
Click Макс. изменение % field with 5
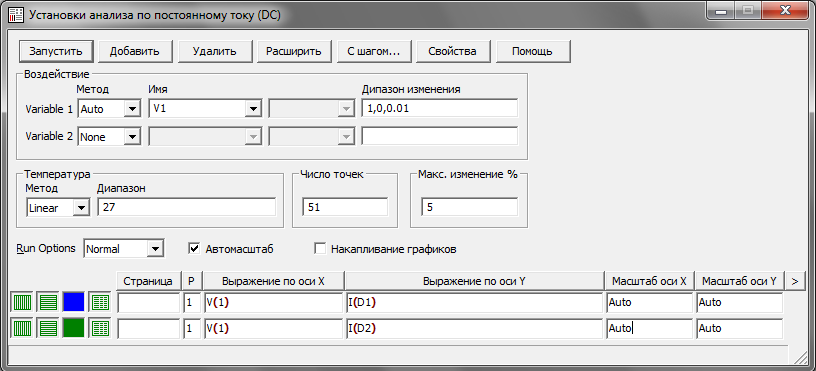coord(470,207)
